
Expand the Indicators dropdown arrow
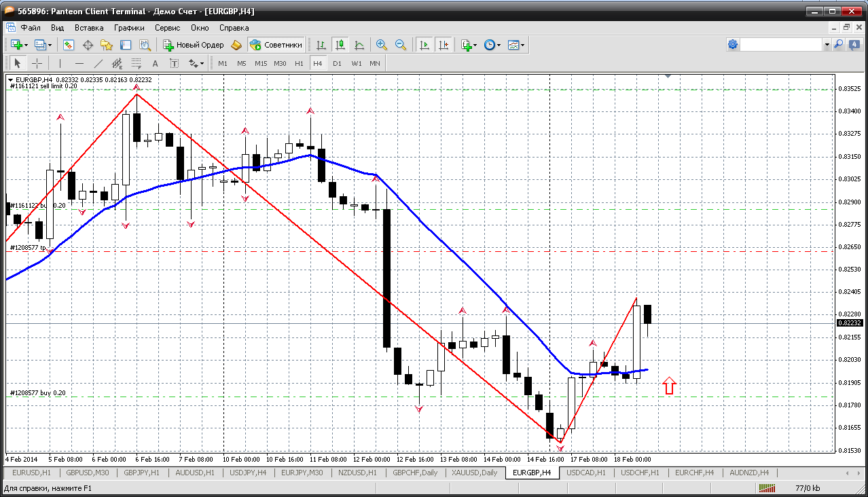475,45
